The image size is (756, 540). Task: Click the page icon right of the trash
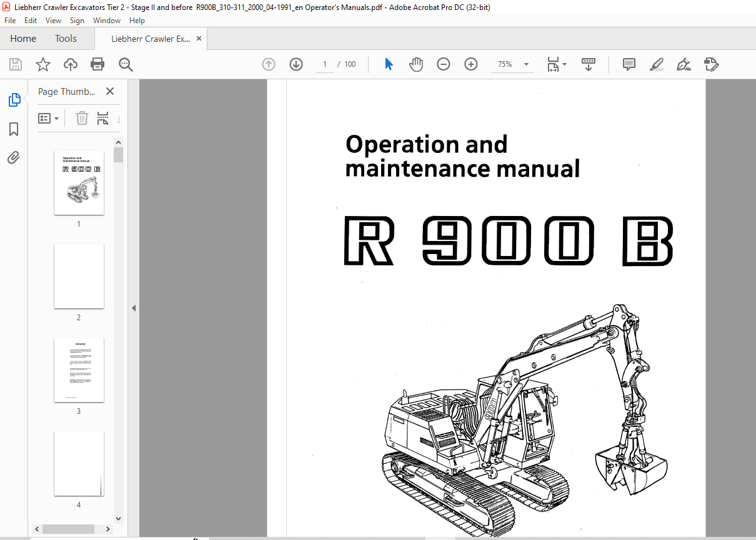coord(103,118)
